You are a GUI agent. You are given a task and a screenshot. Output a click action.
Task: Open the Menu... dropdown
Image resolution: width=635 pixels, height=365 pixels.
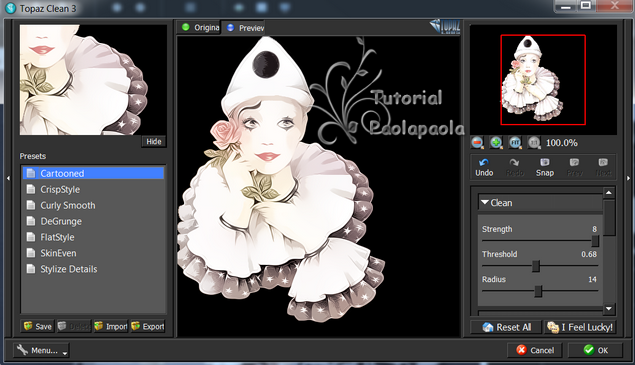click(41, 350)
